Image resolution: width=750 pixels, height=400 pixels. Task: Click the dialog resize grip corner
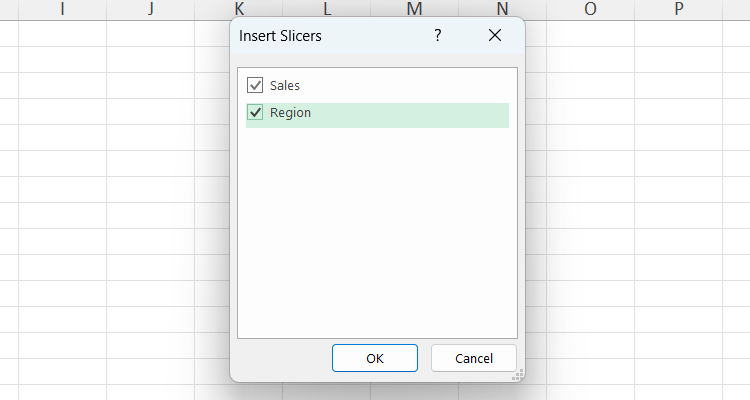tap(517, 375)
